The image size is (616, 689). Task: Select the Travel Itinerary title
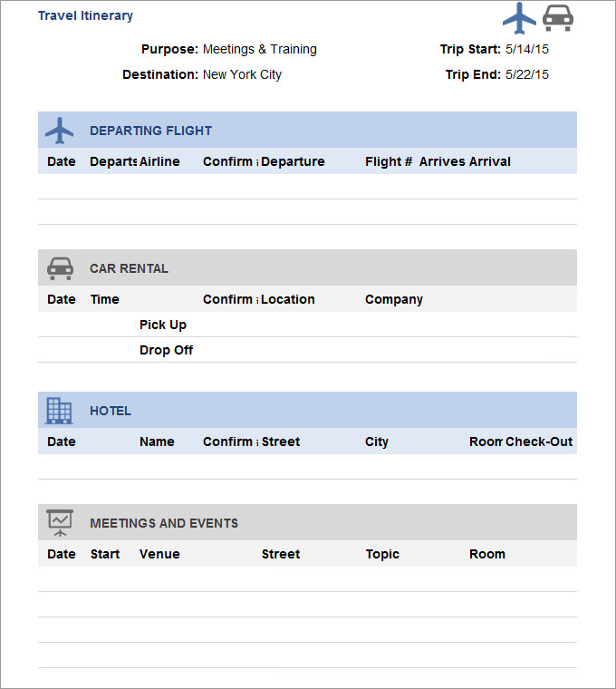click(85, 15)
